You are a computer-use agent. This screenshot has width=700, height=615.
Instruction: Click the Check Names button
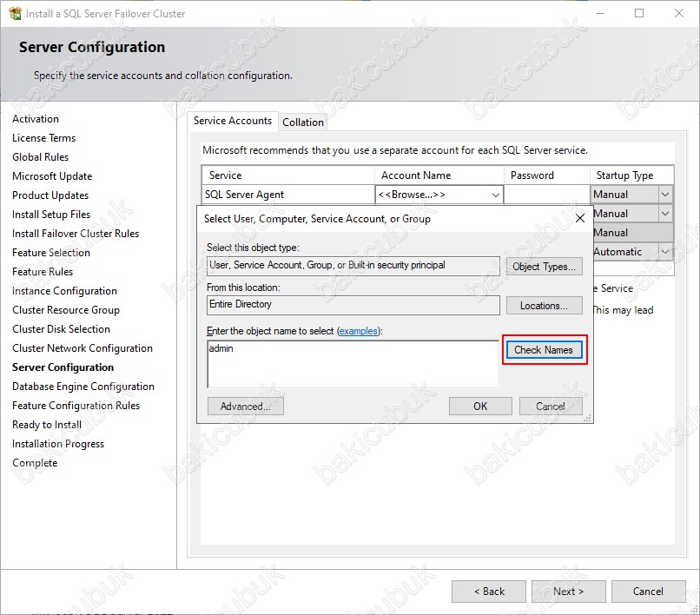click(544, 350)
